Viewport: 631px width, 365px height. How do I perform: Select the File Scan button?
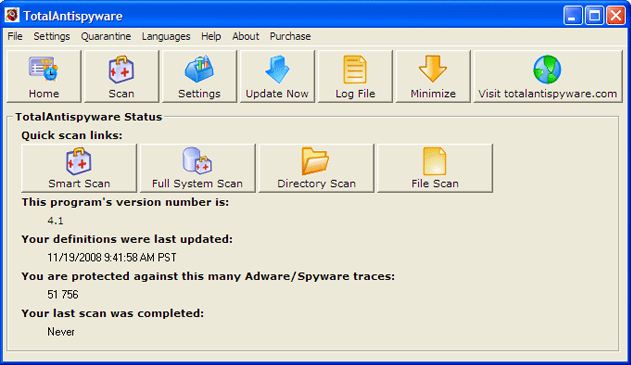[x=435, y=168]
